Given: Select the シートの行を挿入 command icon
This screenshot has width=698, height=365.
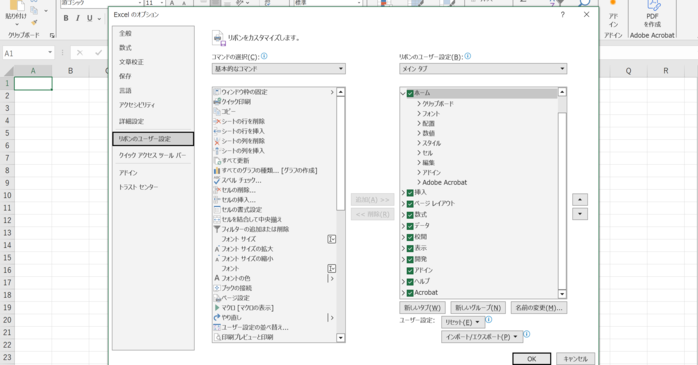Looking at the screenshot, I should 217,131.
